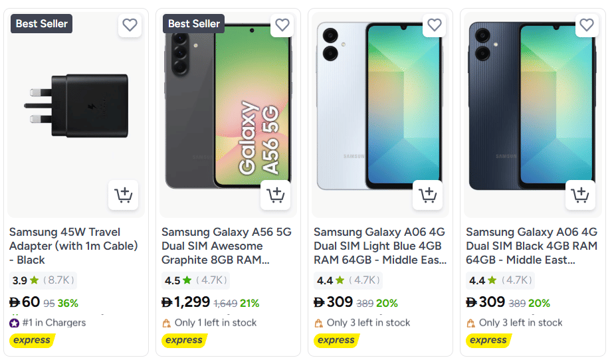This screenshot has height=364, width=612.
Task: Open Samsung 45W Travel Adapter product title
Action: [74, 246]
